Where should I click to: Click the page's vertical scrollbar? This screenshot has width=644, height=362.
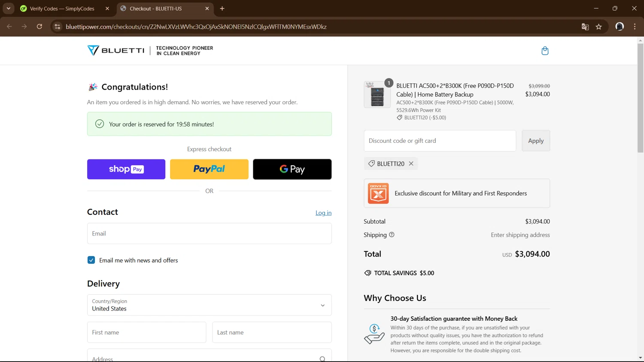(640, 98)
